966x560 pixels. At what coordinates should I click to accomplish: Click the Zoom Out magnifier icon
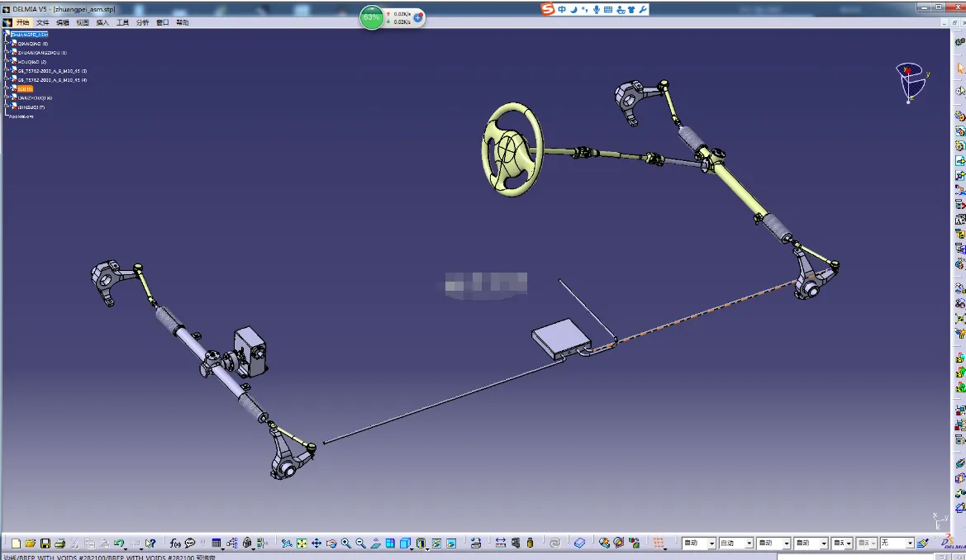pos(361,543)
